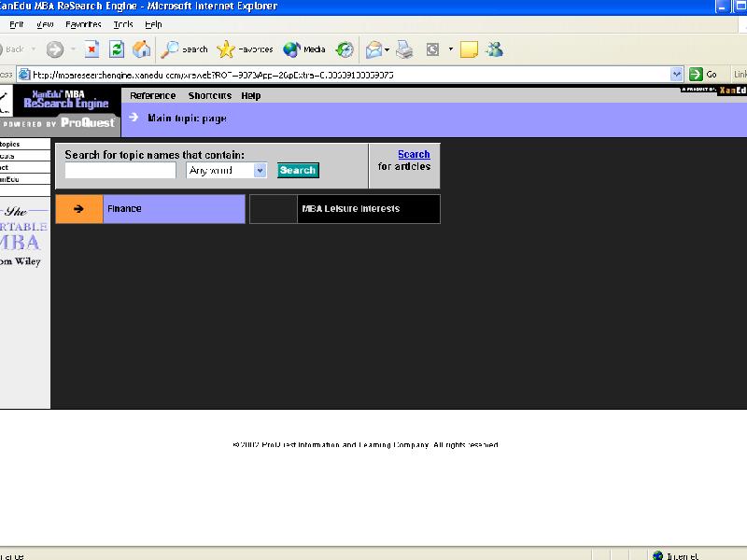
Task: Open the Messenger people icon
Action: 495,49
